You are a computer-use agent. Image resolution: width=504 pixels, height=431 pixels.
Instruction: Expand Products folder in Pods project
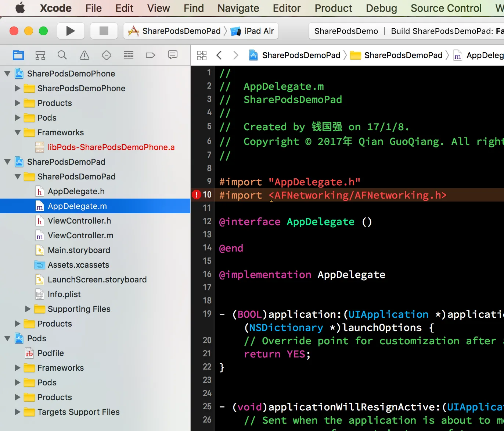point(17,397)
